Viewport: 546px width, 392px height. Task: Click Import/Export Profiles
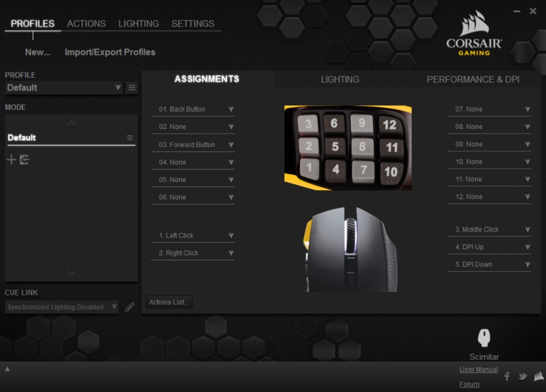pos(110,52)
